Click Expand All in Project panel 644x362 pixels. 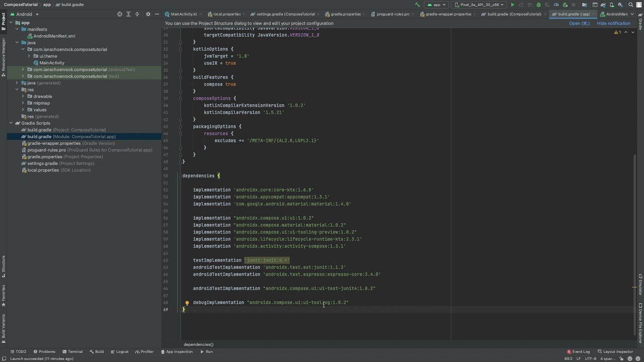(x=128, y=14)
